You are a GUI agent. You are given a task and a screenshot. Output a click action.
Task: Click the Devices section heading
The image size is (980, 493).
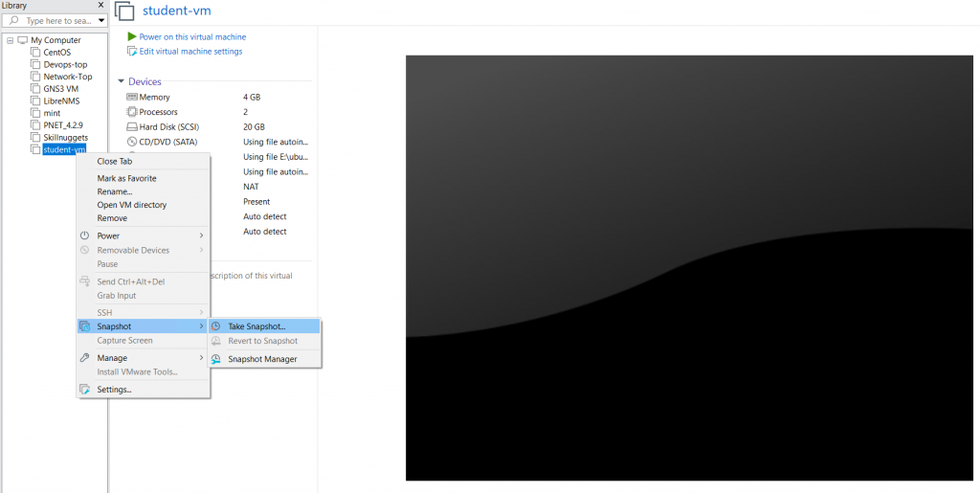coord(145,82)
